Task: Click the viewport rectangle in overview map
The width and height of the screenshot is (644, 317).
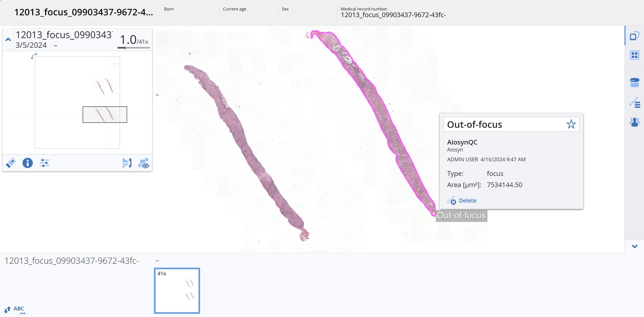Action: 105,115
